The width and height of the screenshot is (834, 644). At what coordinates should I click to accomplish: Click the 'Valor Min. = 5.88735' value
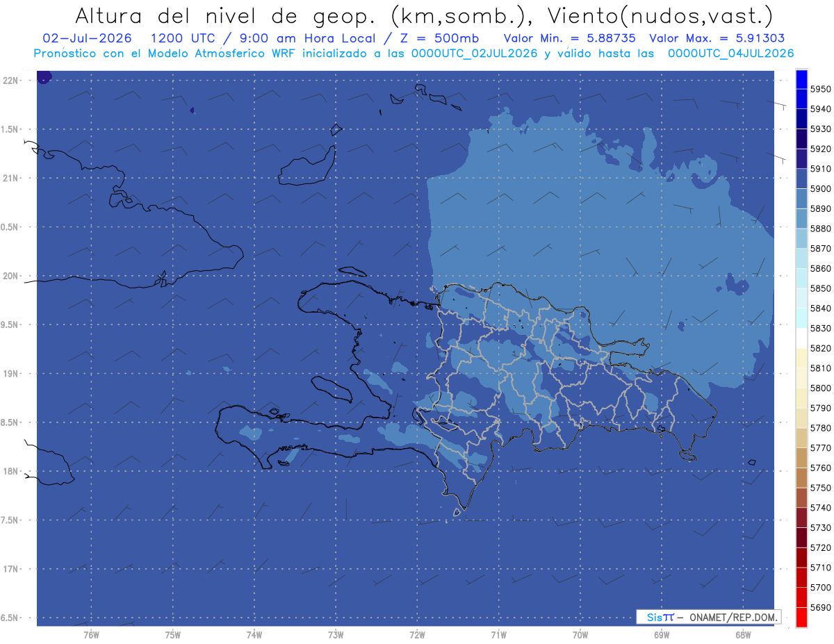click(x=569, y=38)
